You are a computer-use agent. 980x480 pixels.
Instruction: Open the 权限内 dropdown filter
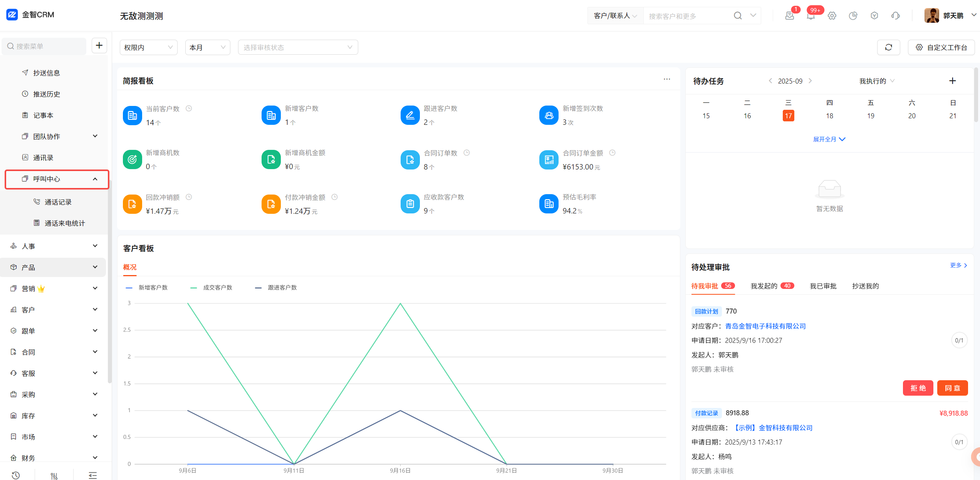coord(148,47)
